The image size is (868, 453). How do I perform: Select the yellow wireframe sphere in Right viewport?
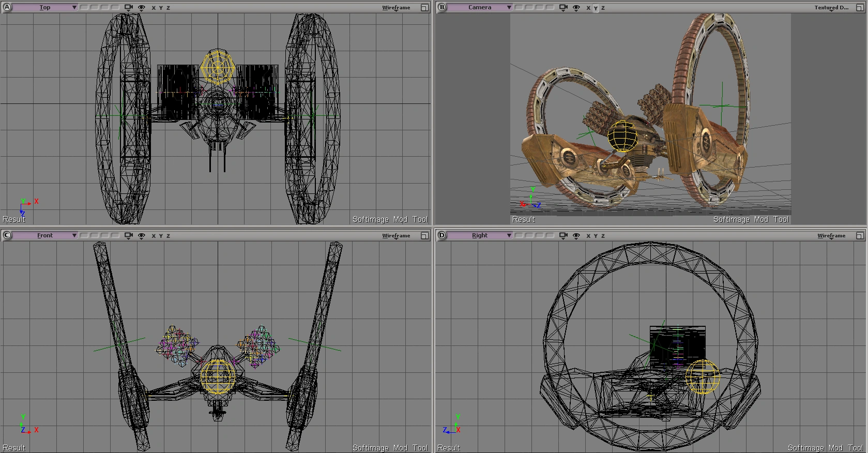point(703,377)
